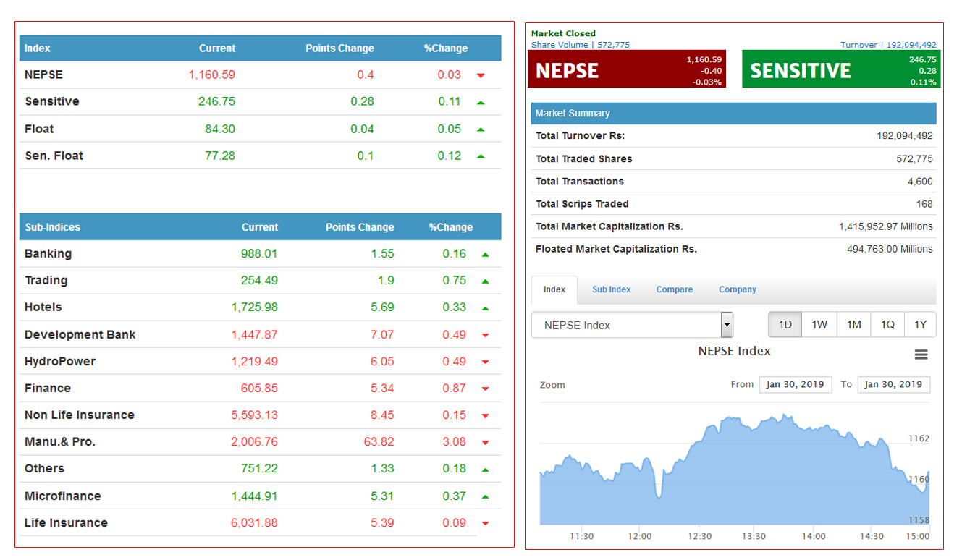Click the Hotels sub-index name

43,307
